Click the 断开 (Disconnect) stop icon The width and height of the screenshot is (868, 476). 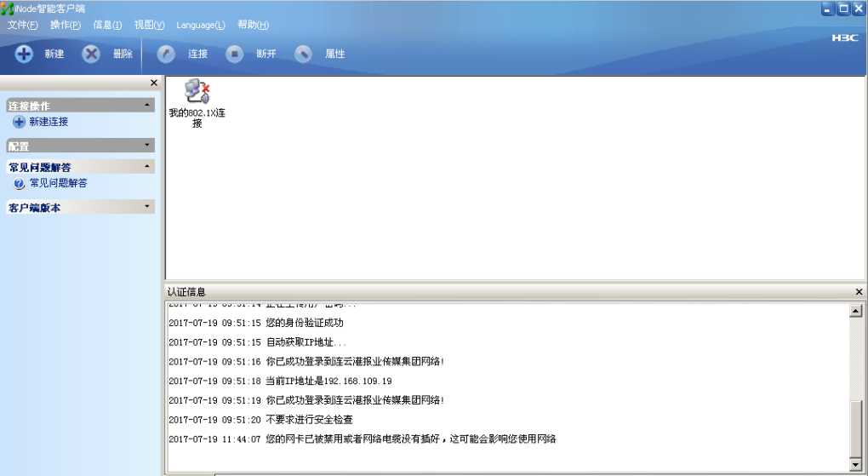coord(234,54)
